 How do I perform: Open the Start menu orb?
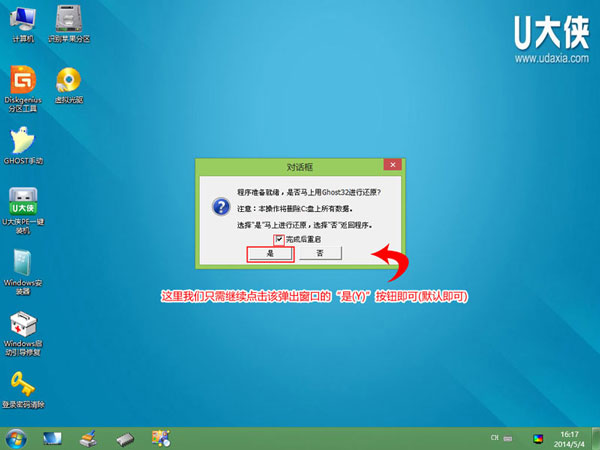pos(16,439)
